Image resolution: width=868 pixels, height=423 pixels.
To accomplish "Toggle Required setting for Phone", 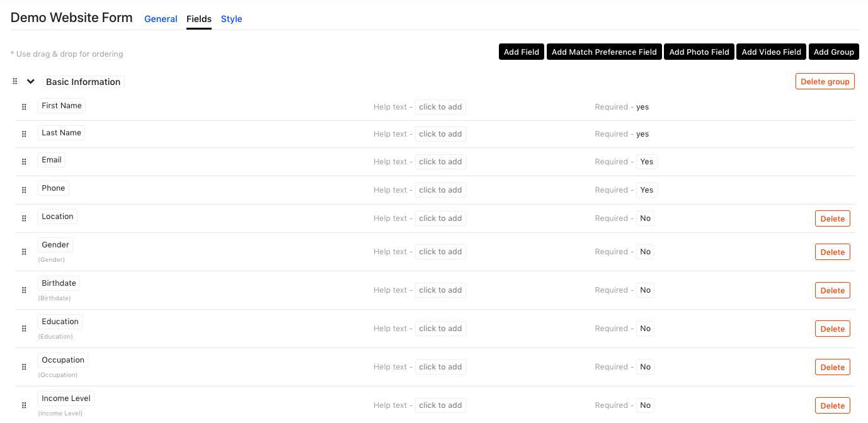I will [646, 189].
